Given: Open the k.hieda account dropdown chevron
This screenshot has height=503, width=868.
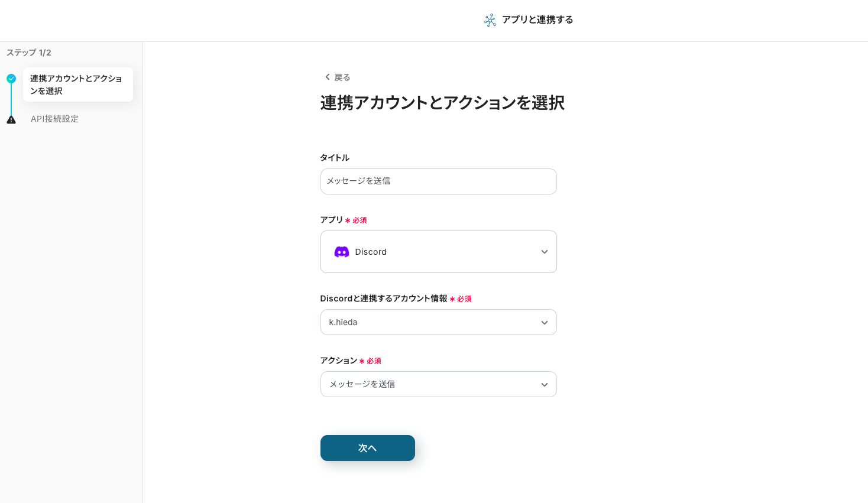Looking at the screenshot, I should coord(544,323).
